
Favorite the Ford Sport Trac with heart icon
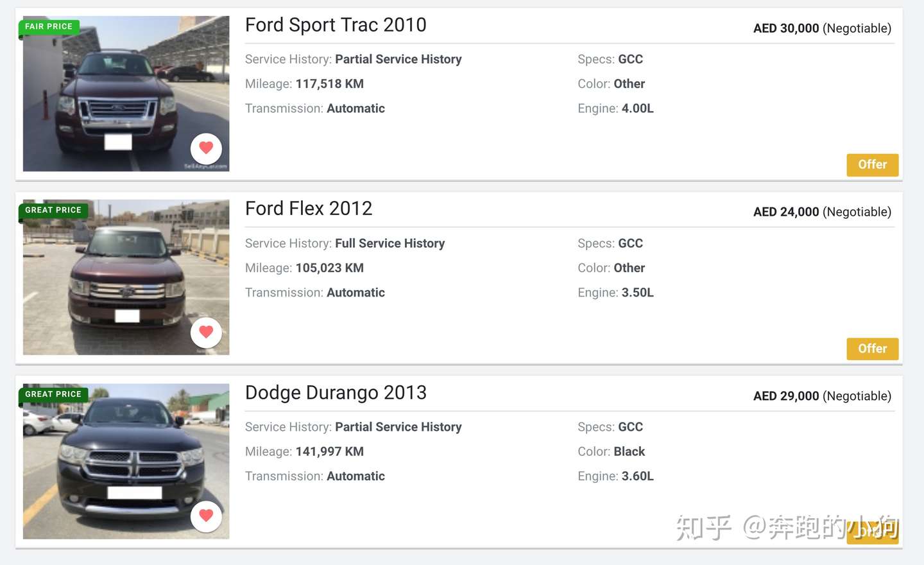coord(206,148)
